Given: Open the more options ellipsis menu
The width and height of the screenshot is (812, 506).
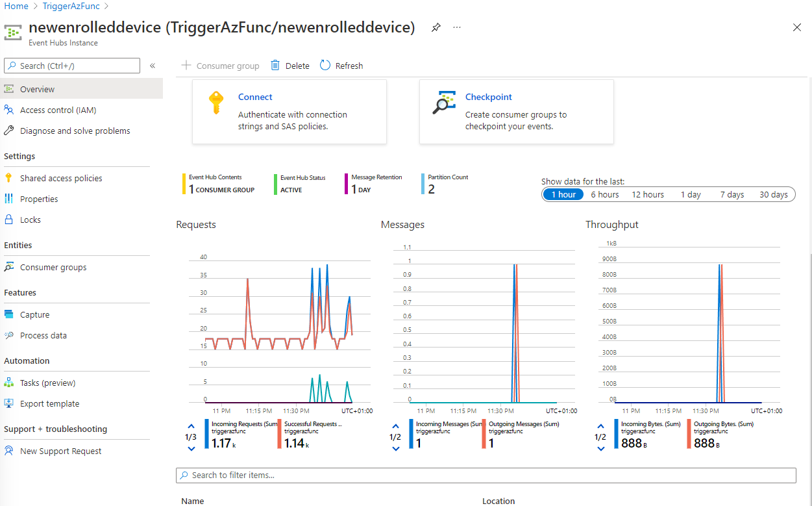Looking at the screenshot, I should tap(457, 27).
